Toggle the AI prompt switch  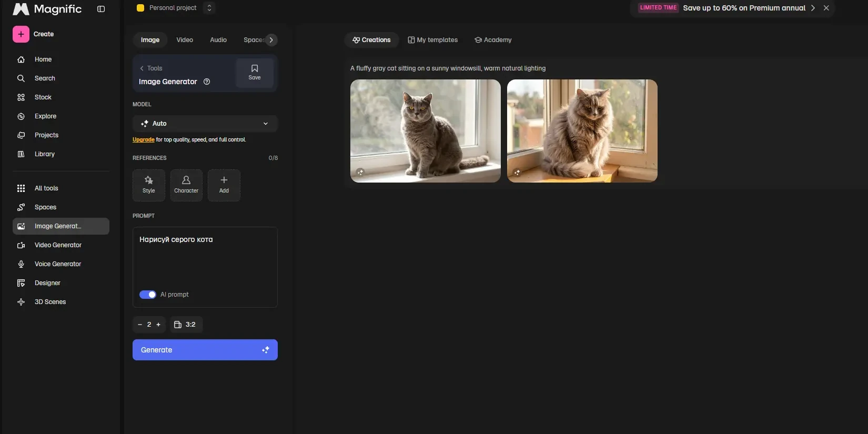pyautogui.click(x=148, y=295)
